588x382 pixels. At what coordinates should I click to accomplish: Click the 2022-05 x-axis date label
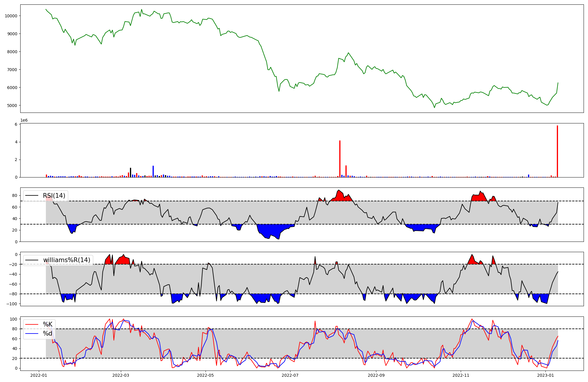205,375
